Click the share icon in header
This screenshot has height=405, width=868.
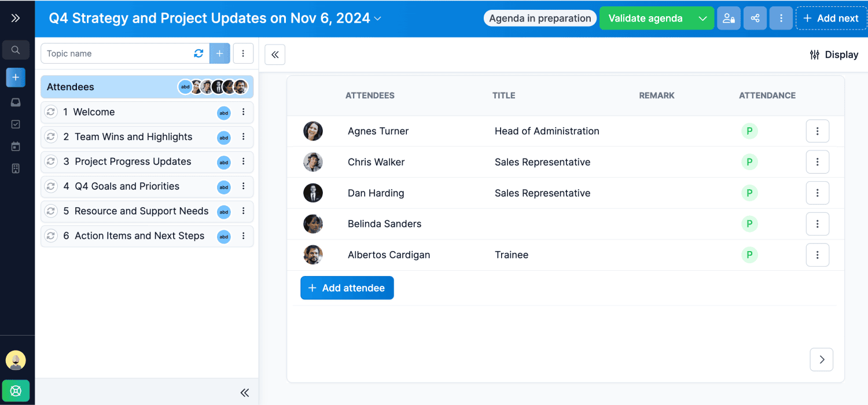tap(755, 19)
